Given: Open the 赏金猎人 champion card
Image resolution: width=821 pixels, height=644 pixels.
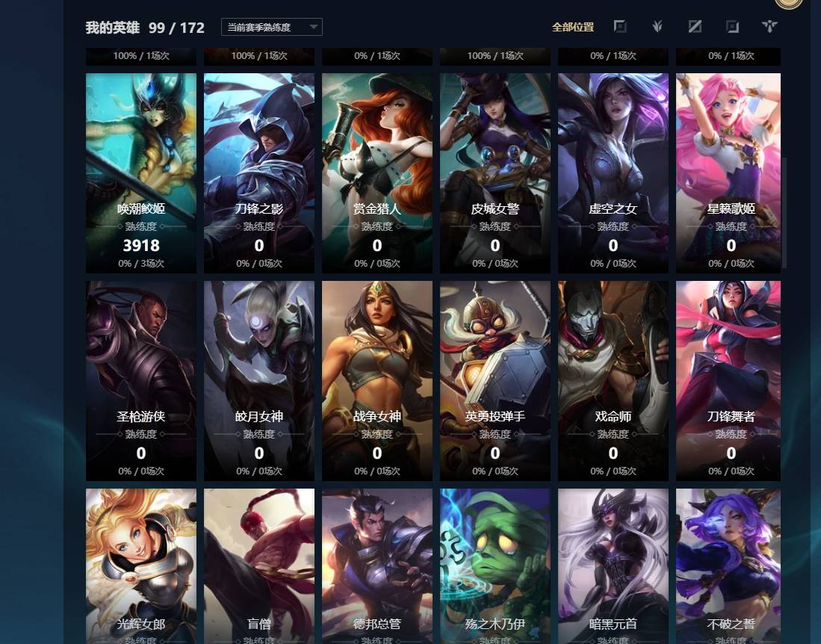Looking at the screenshot, I should point(377,173).
